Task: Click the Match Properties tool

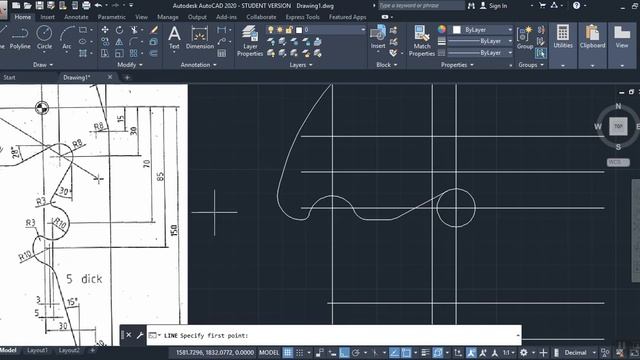Action: [x=422, y=41]
